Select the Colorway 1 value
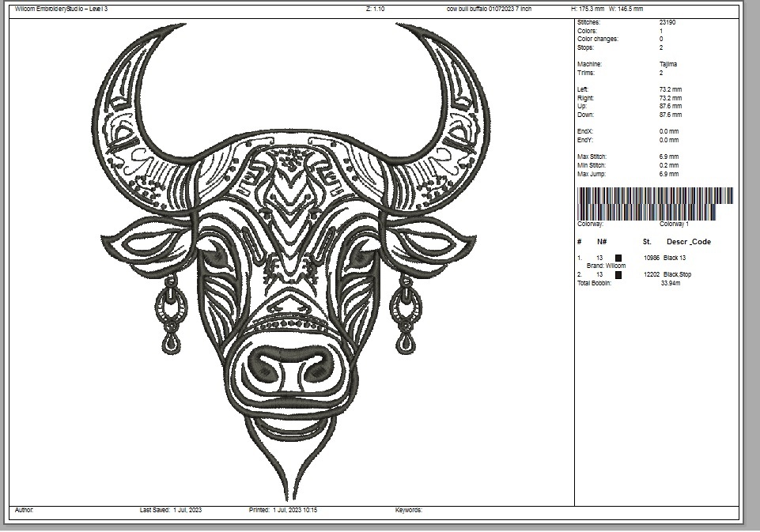Viewport: 760px width, 532px height. tap(673, 224)
